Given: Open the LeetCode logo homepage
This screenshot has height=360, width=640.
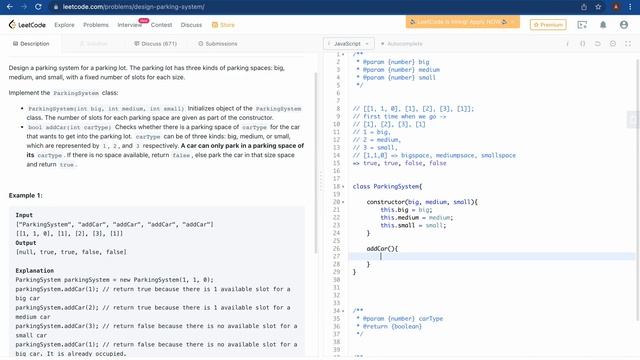Looking at the screenshot, I should click(27, 25).
